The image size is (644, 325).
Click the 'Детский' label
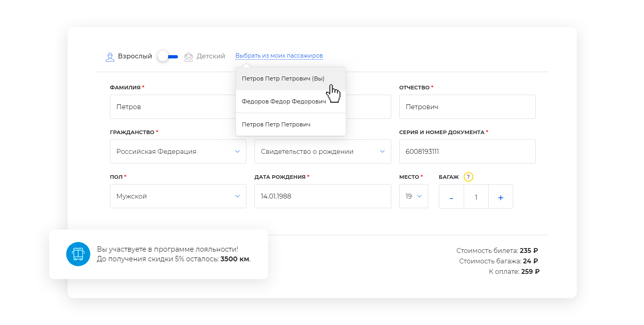pos(211,56)
